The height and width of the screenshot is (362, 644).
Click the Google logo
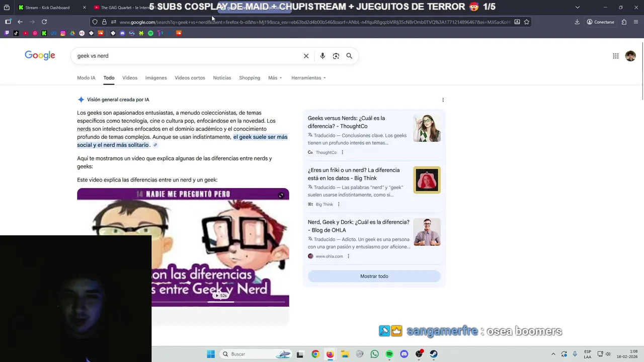pos(40,55)
